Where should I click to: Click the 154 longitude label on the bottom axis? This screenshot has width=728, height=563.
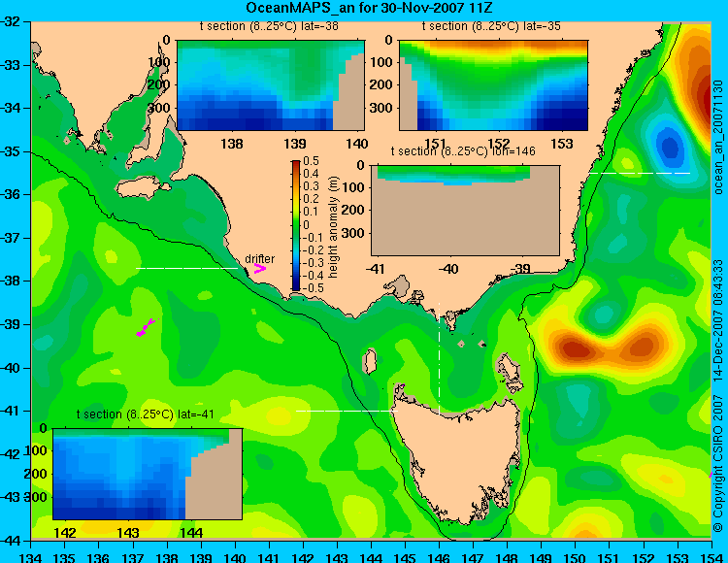coord(711,557)
